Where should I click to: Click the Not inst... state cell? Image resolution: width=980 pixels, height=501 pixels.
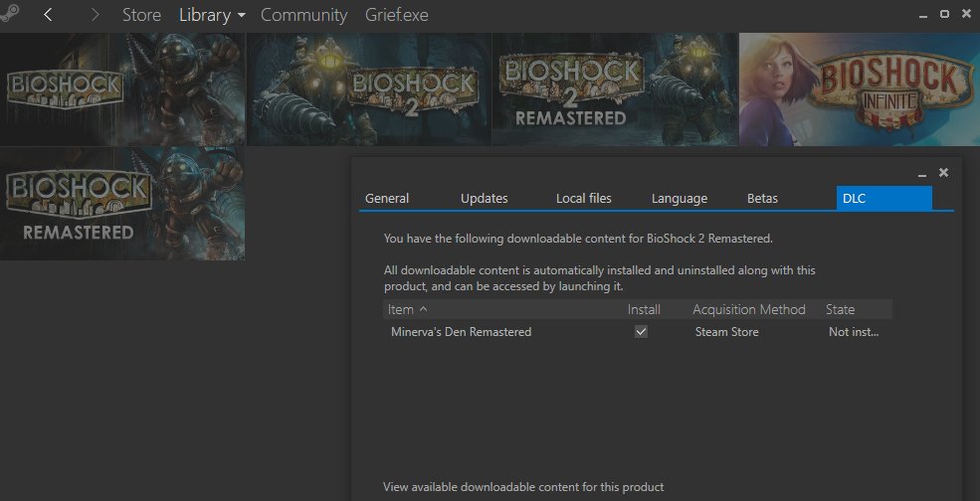pos(854,332)
